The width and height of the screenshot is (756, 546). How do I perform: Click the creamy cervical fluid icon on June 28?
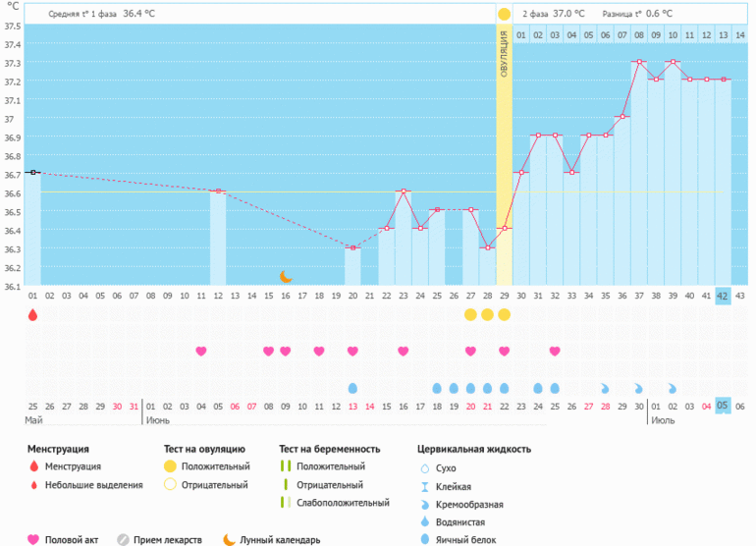coord(605,388)
